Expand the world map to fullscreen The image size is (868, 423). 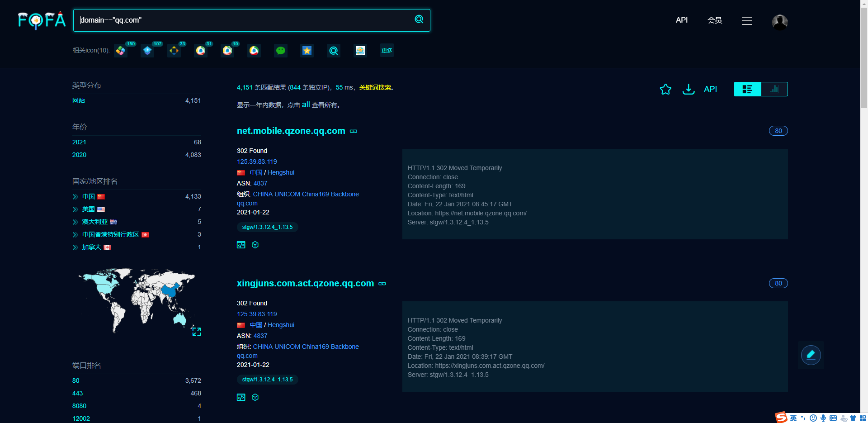point(196,331)
